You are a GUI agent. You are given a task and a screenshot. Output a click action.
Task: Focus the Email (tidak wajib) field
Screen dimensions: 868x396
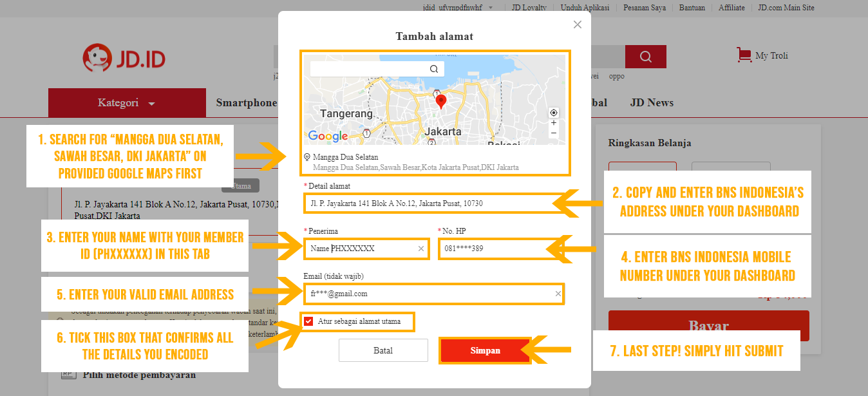tap(434, 294)
